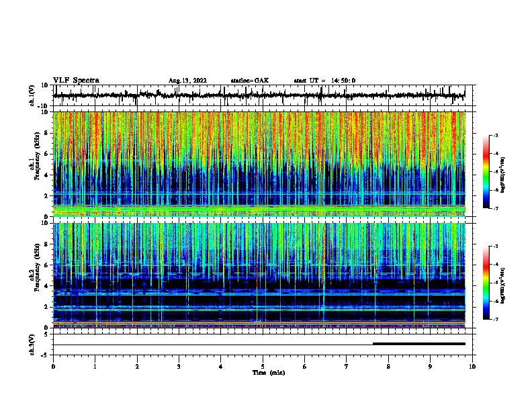The width and height of the screenshot is (532, 411).
Task: Select the "start UT = 14:50:0" text
Action: tap(324, 81)
